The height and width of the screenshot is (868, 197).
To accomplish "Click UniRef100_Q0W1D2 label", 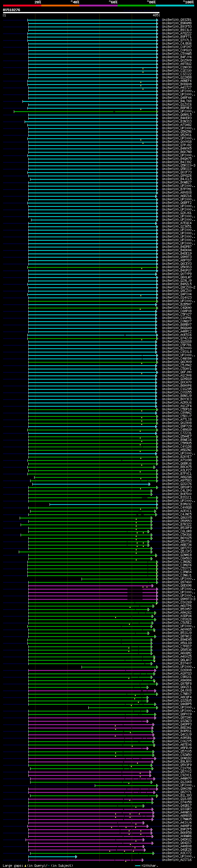I will [x=176, y=758].
